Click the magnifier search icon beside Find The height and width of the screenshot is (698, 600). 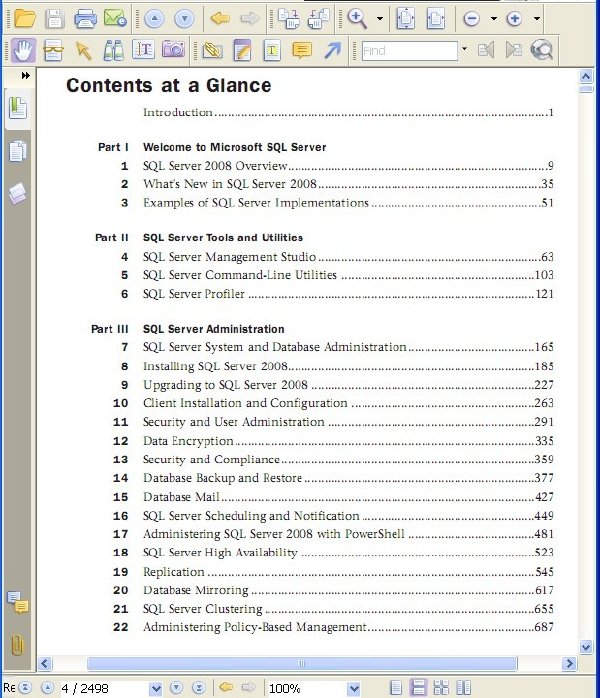[x=542, y=50]
